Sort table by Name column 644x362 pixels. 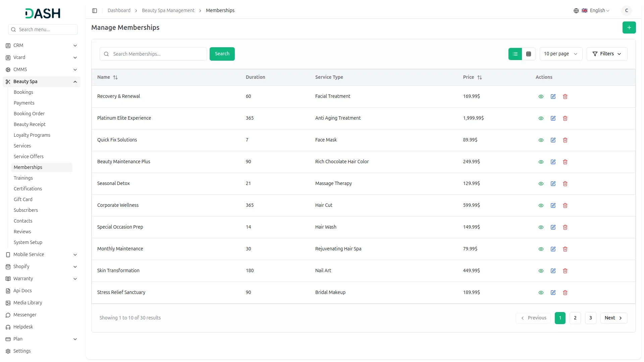(115, 77)
